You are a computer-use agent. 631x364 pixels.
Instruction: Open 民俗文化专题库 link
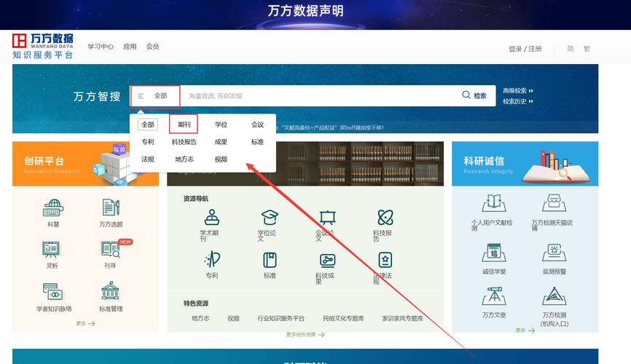343,318
